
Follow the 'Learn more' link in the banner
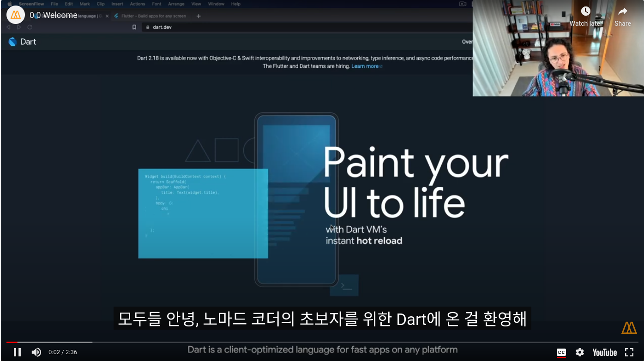click(367, 66)
